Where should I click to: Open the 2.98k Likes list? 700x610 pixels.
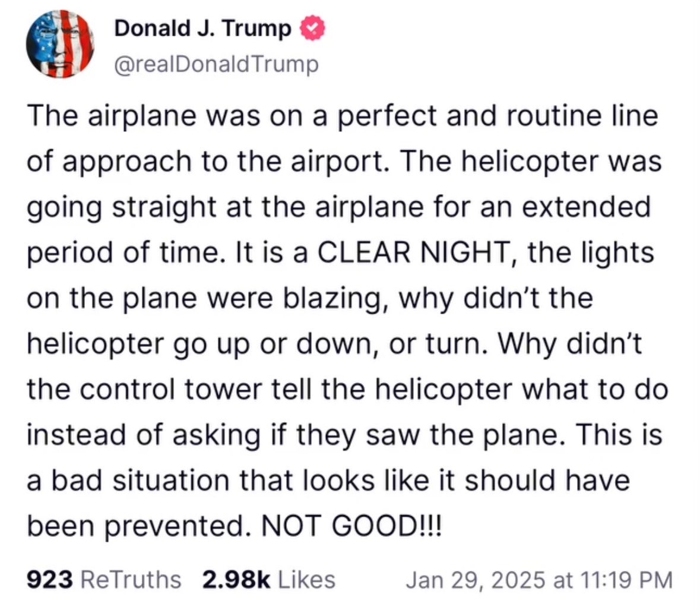[268, 579]
